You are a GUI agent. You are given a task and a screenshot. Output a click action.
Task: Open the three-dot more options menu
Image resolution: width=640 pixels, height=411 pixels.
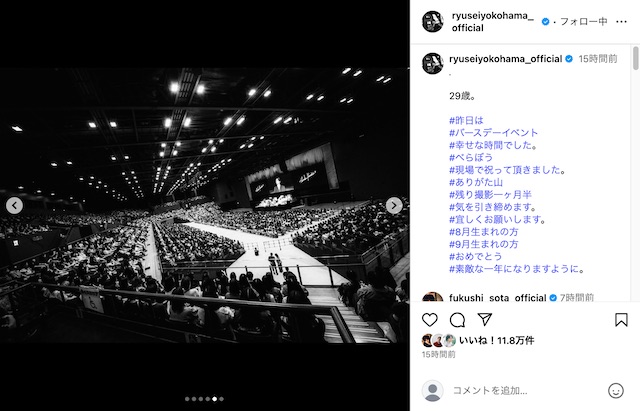(x=621, y=22)
